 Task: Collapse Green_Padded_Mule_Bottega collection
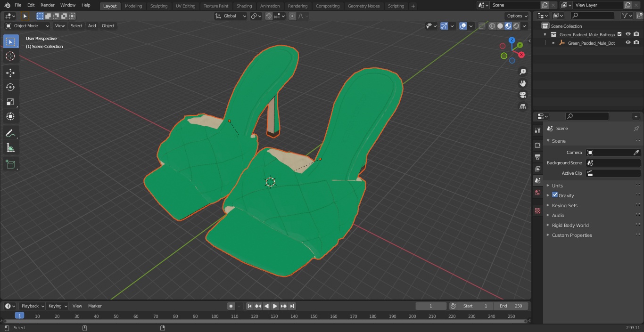tap(545, 34)
